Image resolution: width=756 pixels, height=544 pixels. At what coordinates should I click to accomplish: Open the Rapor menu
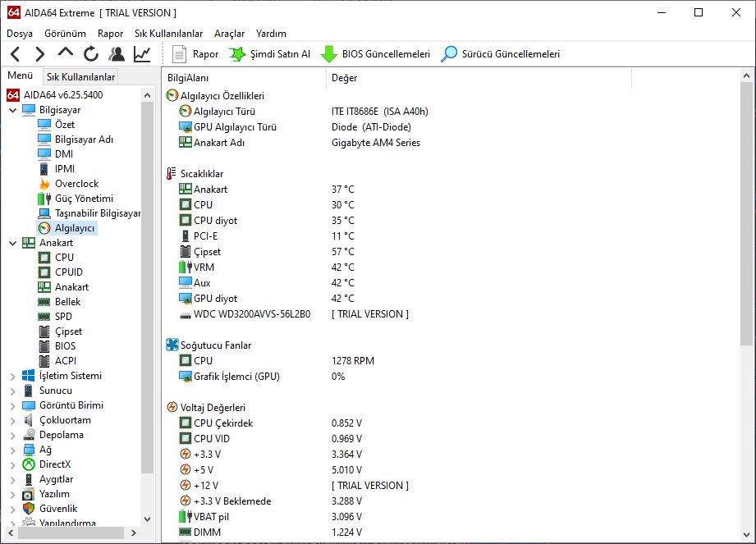(111, 34)
